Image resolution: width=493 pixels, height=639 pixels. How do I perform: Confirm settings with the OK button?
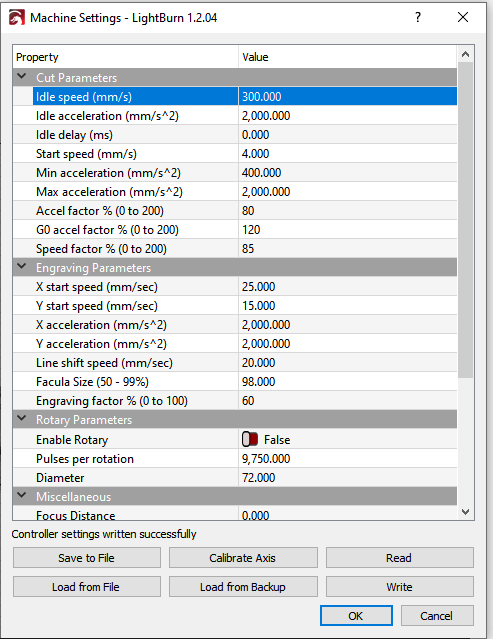pyautogui.click(x=356, y=615)
